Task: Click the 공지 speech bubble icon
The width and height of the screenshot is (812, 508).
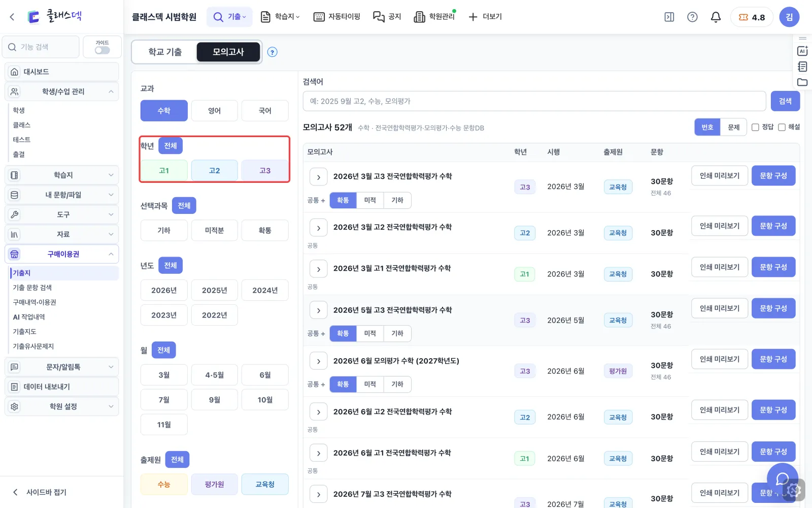Action: tap(379, 17)
